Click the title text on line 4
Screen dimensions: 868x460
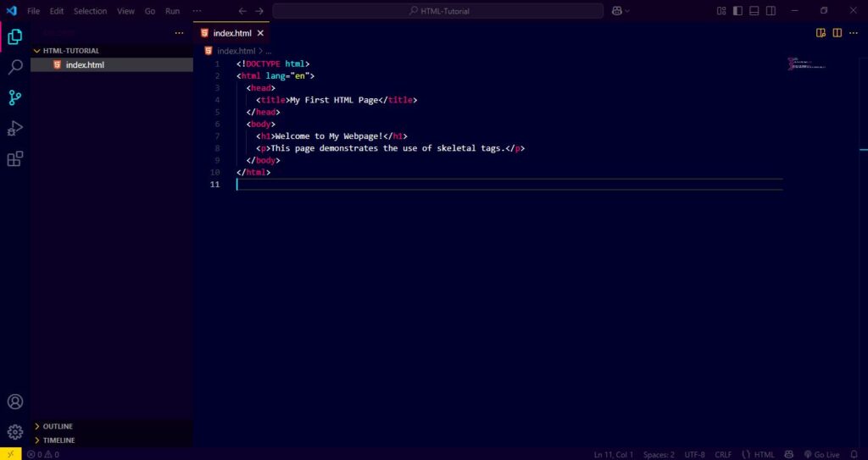tap(334, 100)
